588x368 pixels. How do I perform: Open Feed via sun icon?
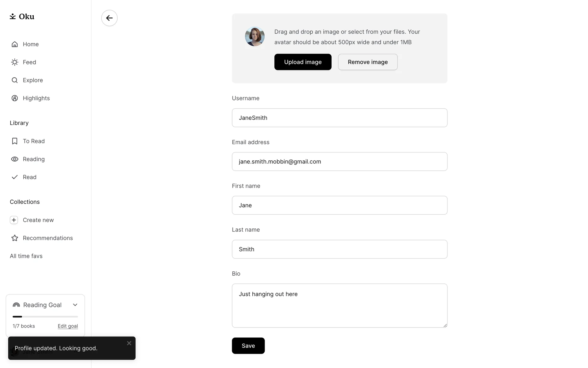point(15,62)
